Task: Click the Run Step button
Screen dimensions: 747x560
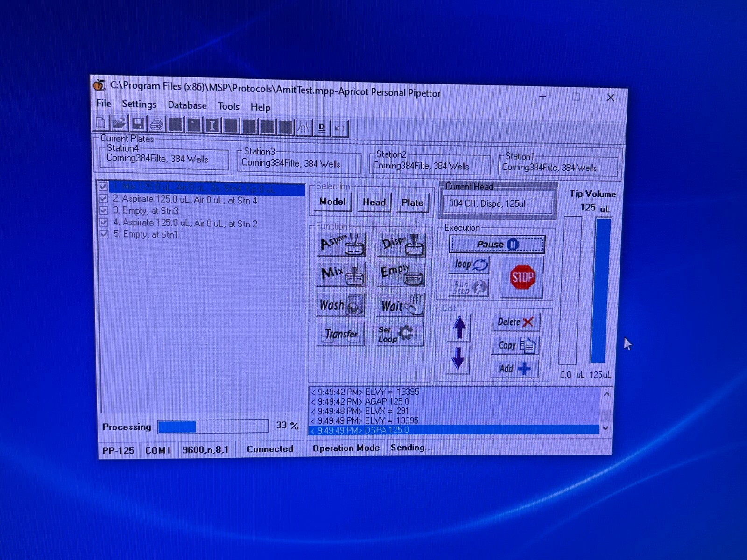Action: [469, 287]
